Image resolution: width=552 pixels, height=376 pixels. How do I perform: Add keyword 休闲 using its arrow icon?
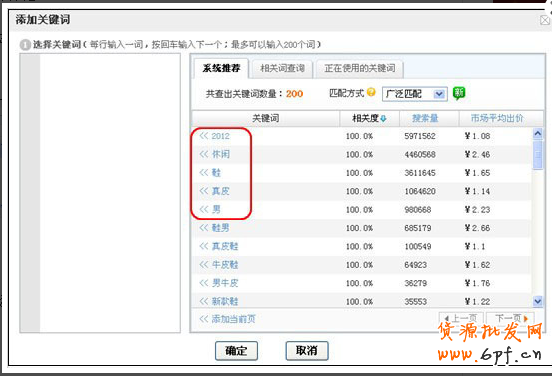point(204,154)
